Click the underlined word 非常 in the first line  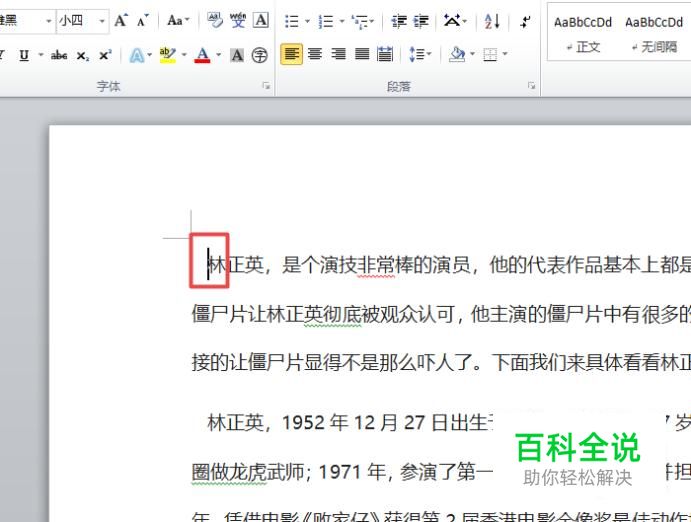click(x=376, y=265)
